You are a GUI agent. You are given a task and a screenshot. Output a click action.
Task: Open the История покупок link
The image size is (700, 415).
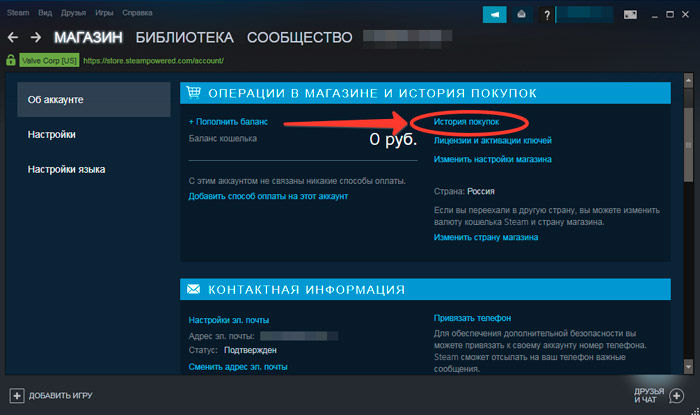(x=467, y=122)
